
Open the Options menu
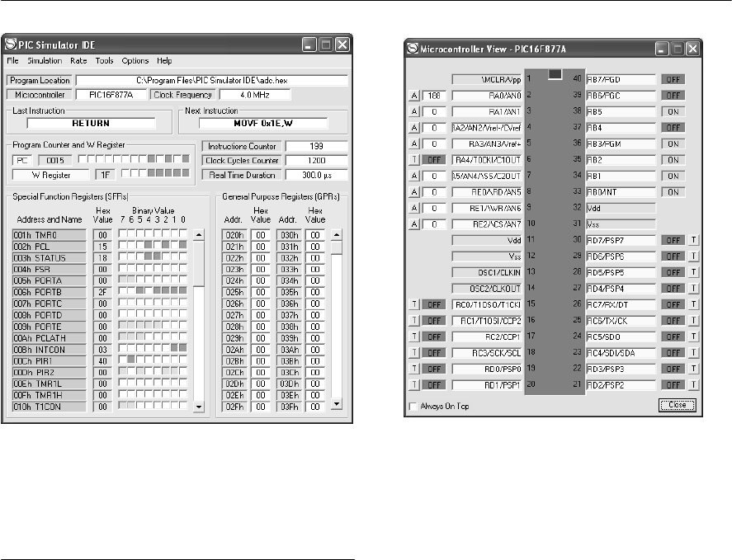coord(135,61)
